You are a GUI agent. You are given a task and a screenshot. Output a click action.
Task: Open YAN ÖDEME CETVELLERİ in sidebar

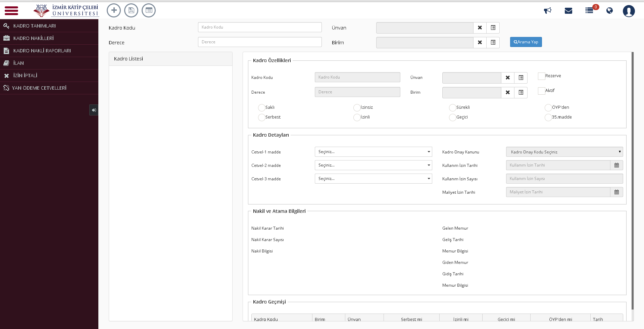tap(49, 88)
